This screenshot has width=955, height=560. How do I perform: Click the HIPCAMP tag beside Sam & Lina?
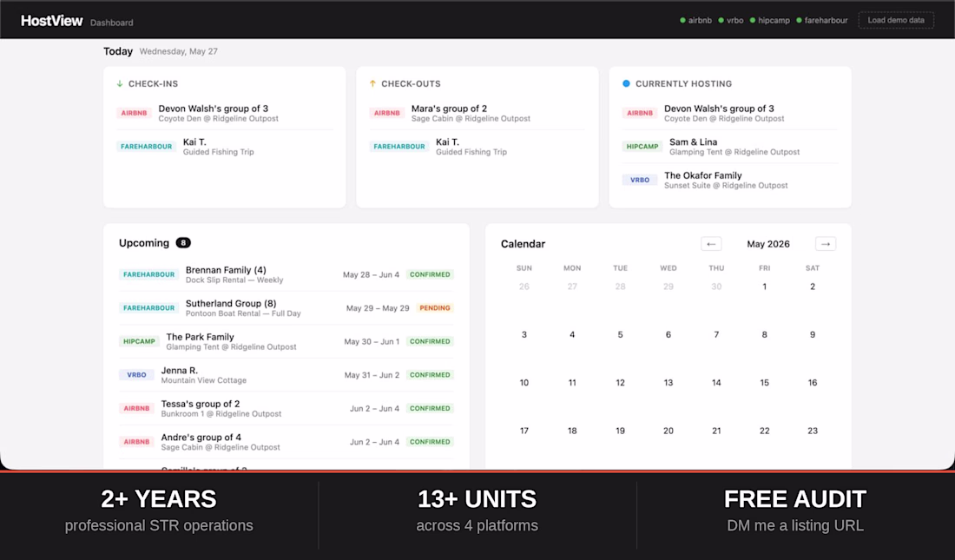(x=642, y=146)
